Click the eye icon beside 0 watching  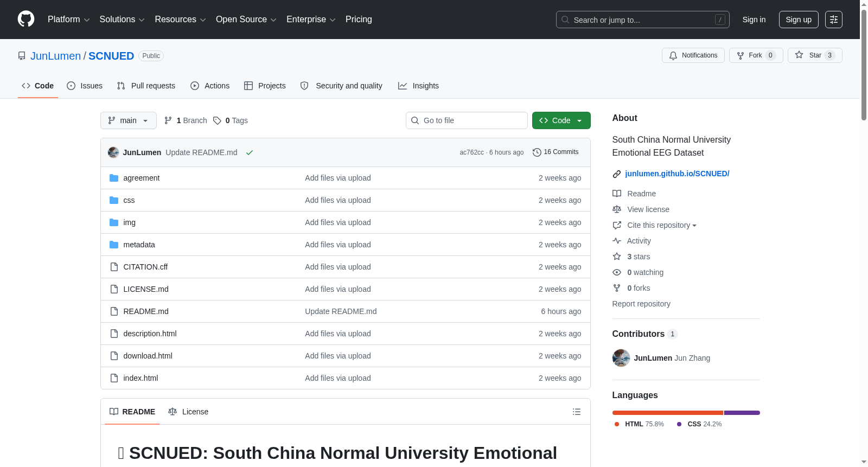[617, 272]
